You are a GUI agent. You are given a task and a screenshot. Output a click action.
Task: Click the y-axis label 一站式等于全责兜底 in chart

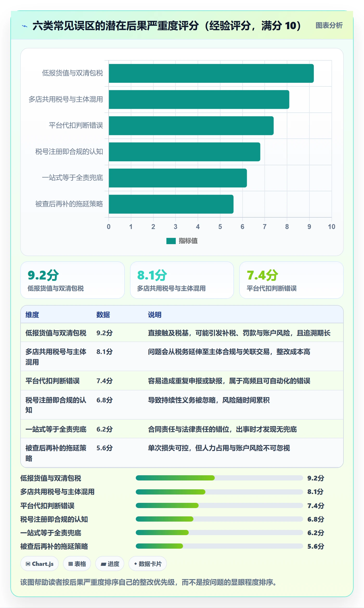[73, 178]
